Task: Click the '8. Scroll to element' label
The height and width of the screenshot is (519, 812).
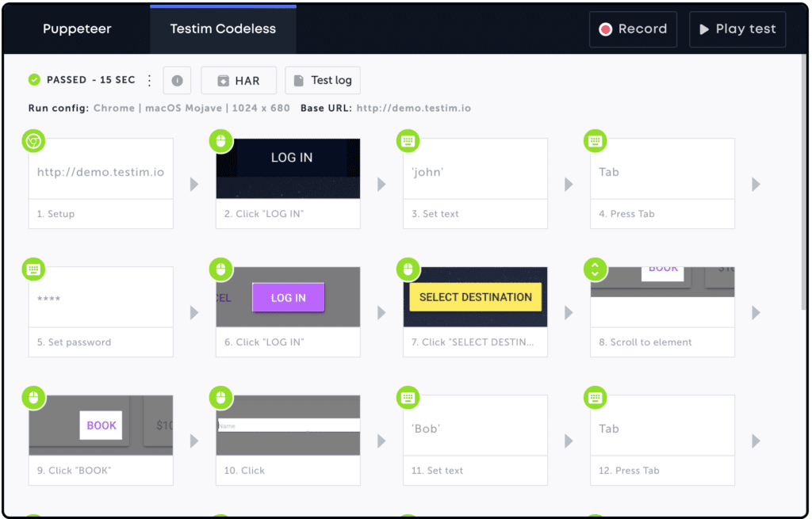Action: pos(645,342)
